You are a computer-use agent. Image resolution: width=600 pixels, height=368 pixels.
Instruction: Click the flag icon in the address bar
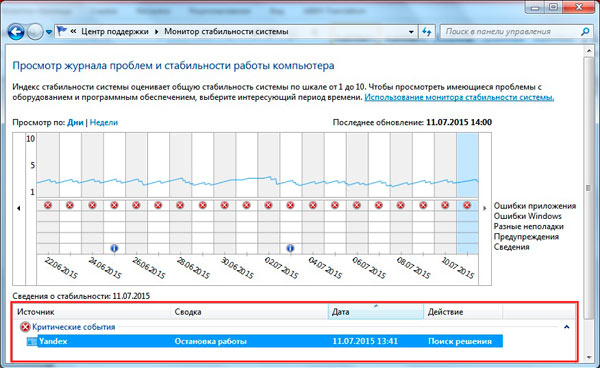62,31
